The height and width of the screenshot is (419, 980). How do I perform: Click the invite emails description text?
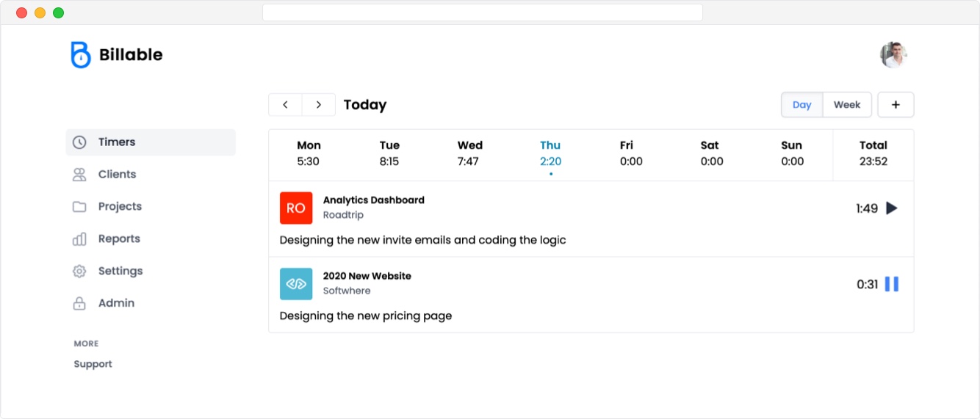[423, 240]
